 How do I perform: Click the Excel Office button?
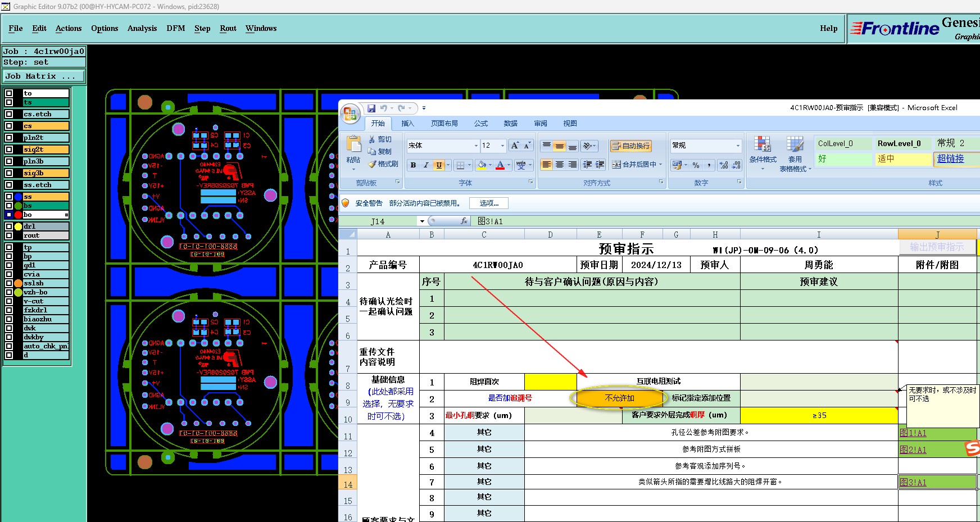[x=350, y=114]
